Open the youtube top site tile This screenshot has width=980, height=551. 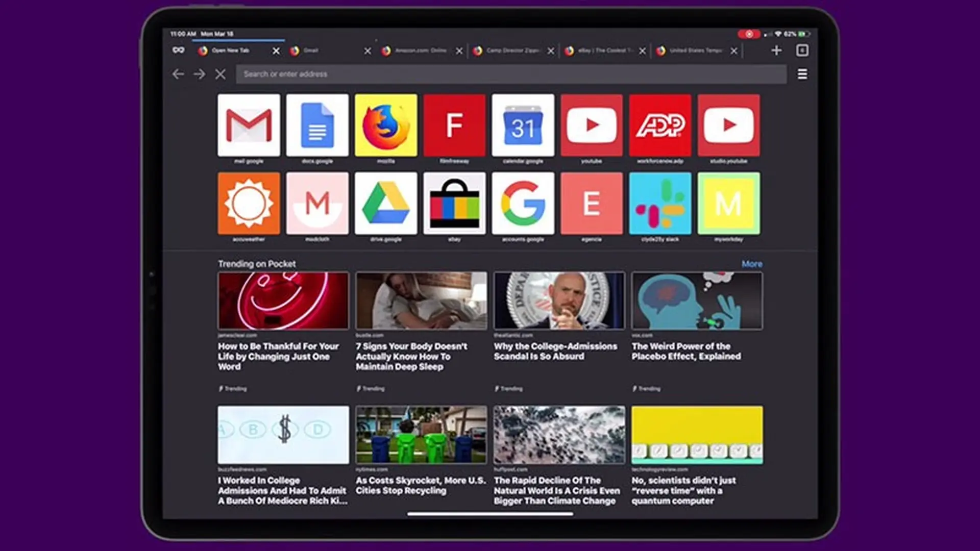click(x=592, y=125)
